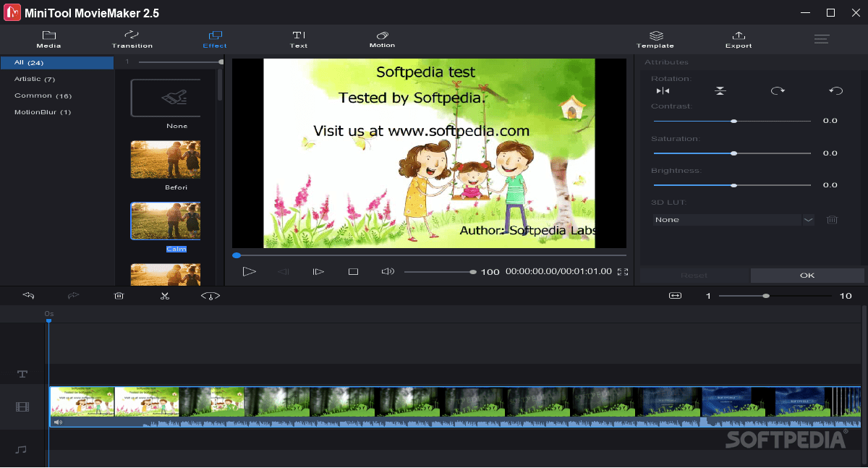The height and width of the screenshot is (468, 868).
Task: Enter full screen preview mode
Action: click(623, 272)
